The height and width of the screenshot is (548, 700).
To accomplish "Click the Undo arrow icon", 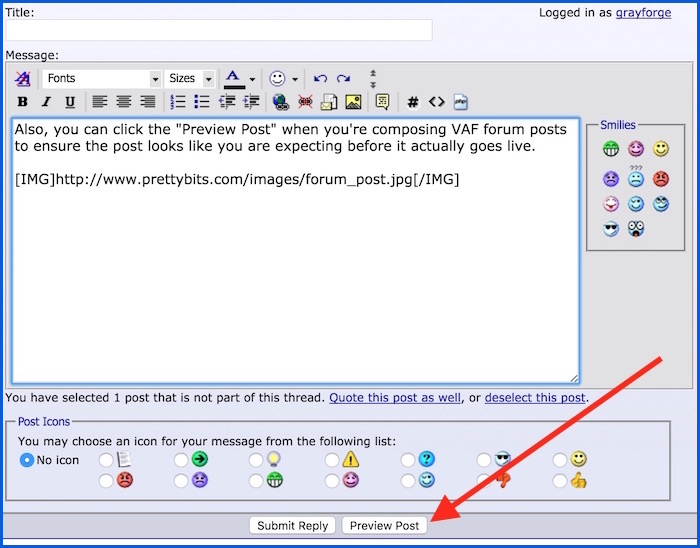I will (x=320, y=79).
